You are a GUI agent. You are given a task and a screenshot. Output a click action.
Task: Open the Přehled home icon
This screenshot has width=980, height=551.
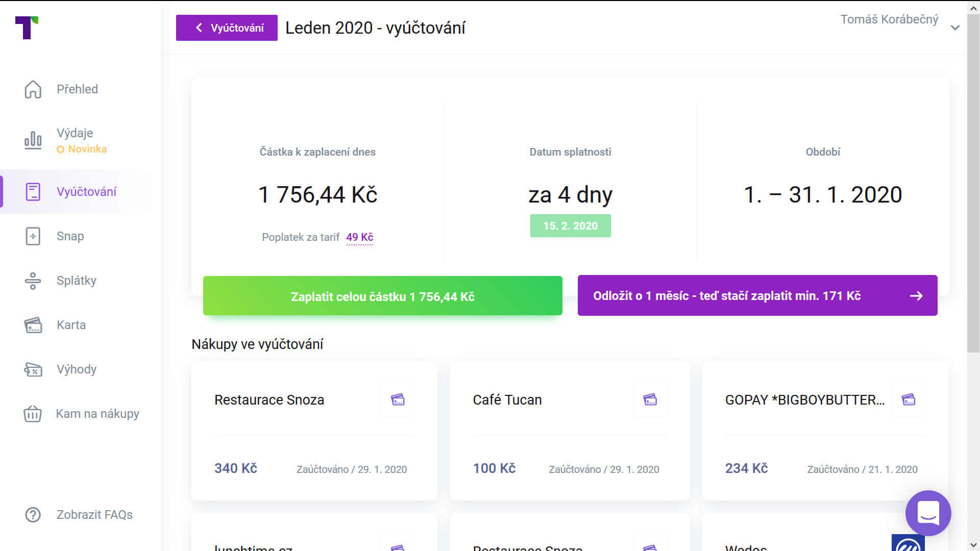33,89
